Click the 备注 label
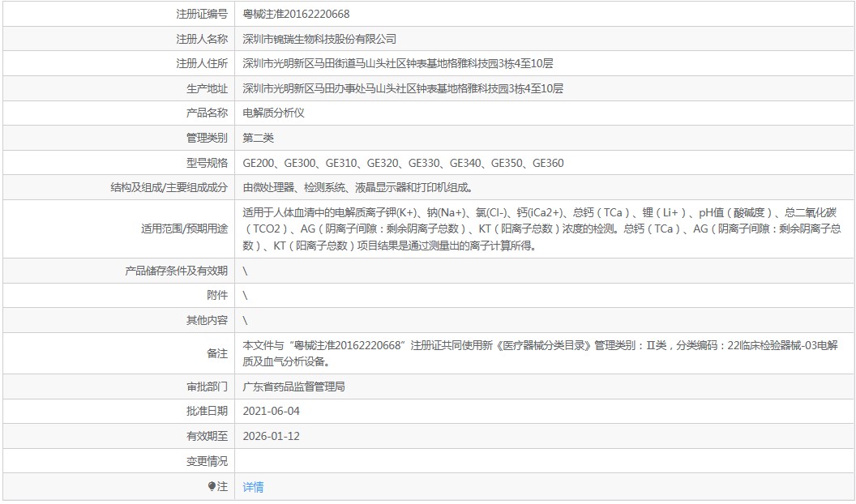856x504 pixels. click(217, 353)
